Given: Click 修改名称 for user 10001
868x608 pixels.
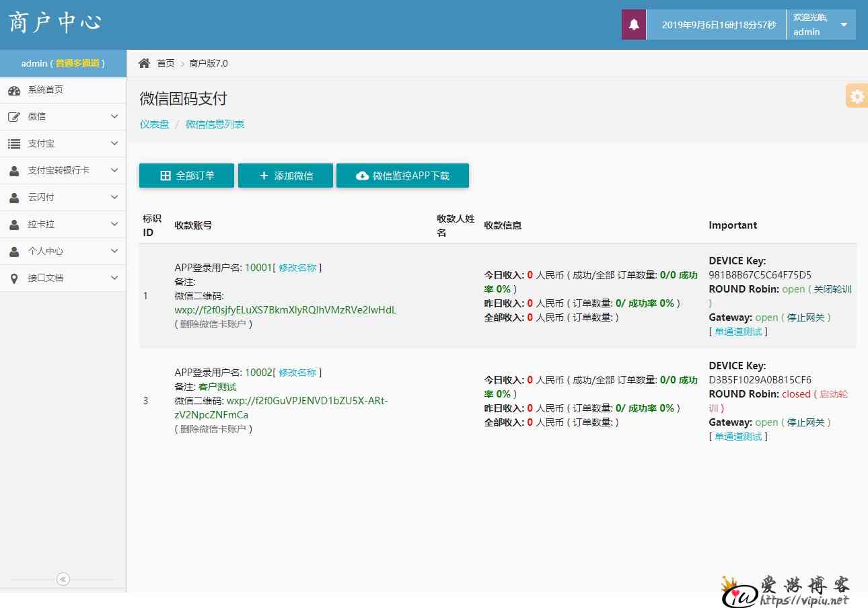Looking at the screenshot, I should (297, 268).
